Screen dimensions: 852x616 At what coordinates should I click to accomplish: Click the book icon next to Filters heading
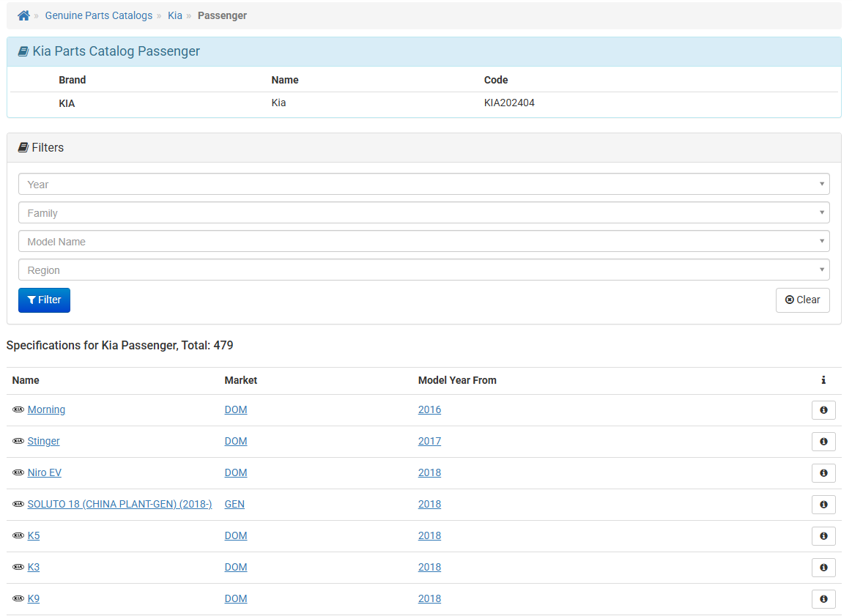click(x=23, y=148)
